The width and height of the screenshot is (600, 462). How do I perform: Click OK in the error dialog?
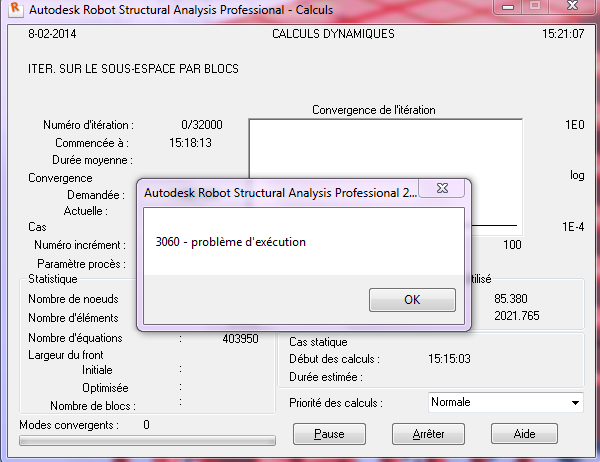click(x=412, y=300)
